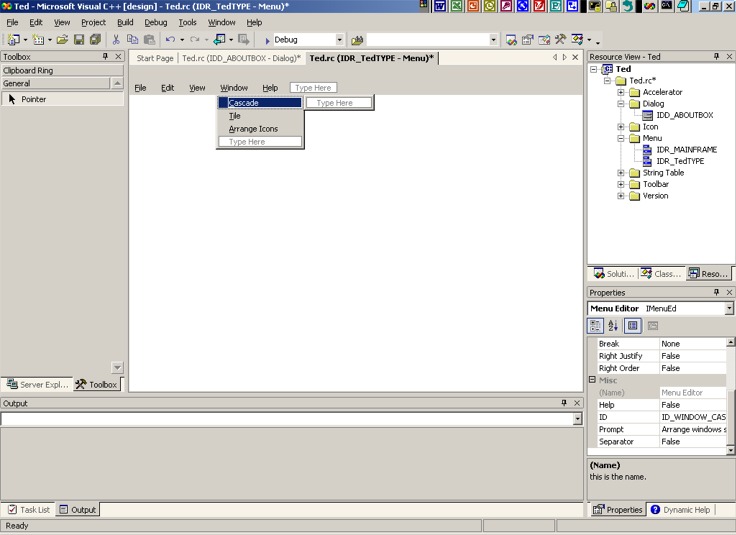Toggle the Properties panel auto-hide pin
Viewport: 736px width, 535px height.
click(716, 292)
